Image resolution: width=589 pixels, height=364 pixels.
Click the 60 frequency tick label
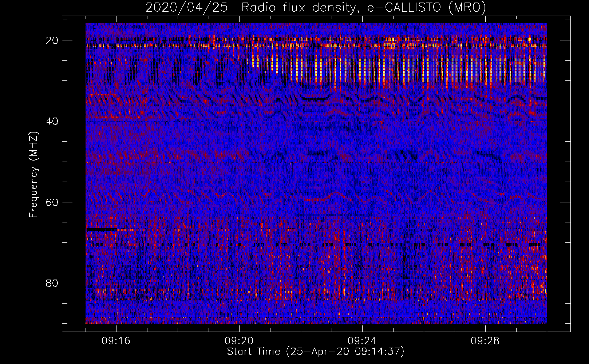(52, 202)
